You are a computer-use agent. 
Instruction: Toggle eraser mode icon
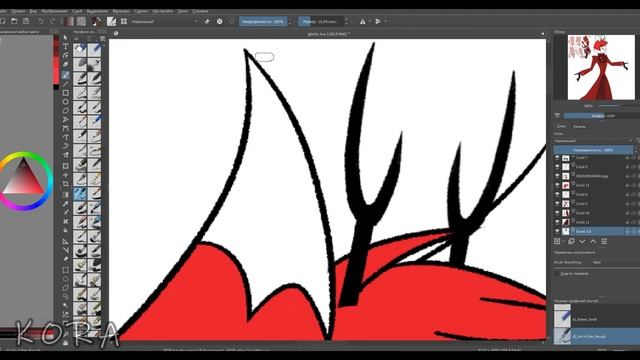click(x=207, y=21)
